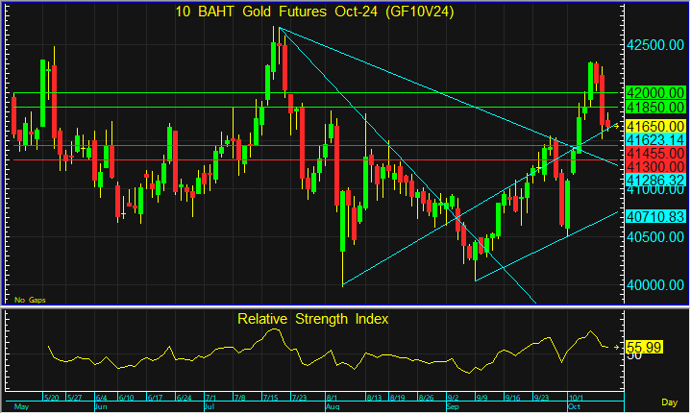
Task: Click the 9/9 date label
Action: [x=481, y=398]
